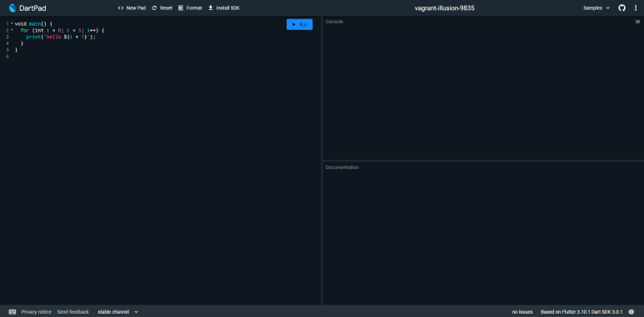Click the DartPad title text
This screenshot has height=317, width=644.
point(32,7)
